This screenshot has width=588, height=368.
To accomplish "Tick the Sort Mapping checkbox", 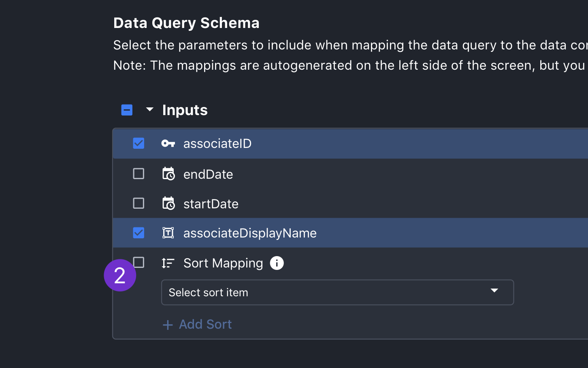I will (x=138, y=262).
